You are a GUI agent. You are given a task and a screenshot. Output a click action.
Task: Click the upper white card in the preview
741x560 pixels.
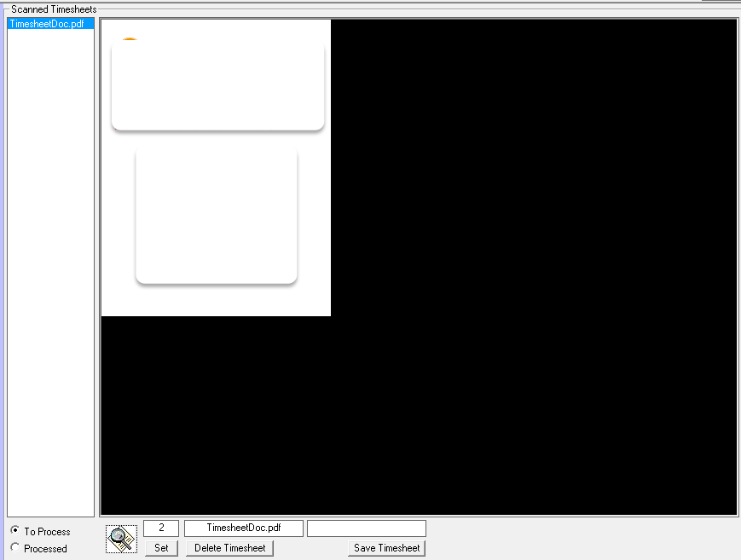tap(217, 85)
